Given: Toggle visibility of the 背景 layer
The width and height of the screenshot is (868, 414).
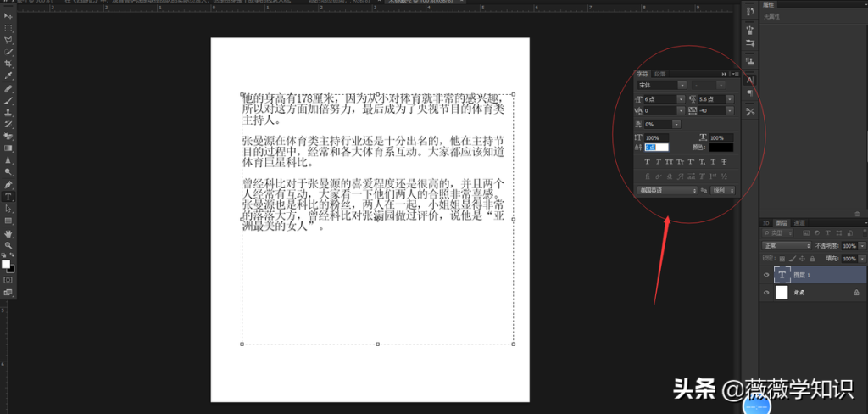Looking at the screenshot, I should click(766, 293).
